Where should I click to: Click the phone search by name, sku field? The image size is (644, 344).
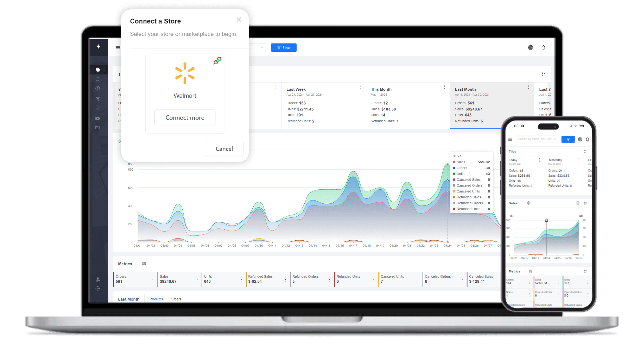tap(537, 139)
